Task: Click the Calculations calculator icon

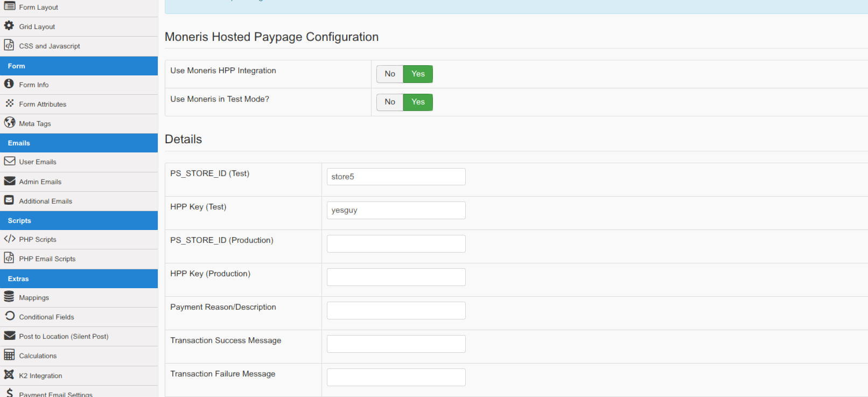Action: (x=9, y=355)
